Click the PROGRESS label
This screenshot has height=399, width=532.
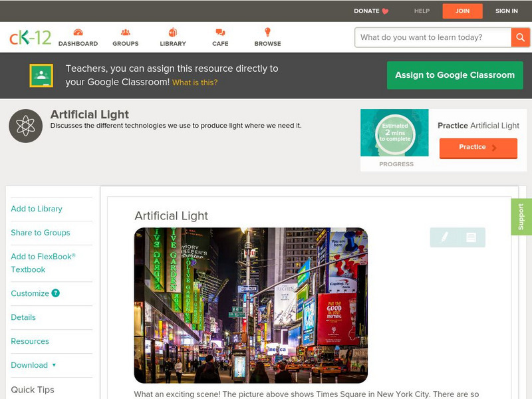(x=396, y=164)
